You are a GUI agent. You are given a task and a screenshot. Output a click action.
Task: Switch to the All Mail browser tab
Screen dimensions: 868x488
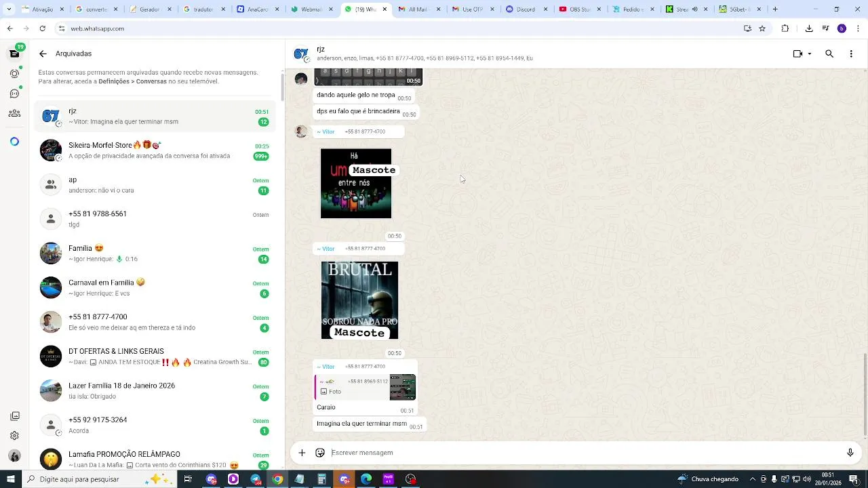coord(418,9)
